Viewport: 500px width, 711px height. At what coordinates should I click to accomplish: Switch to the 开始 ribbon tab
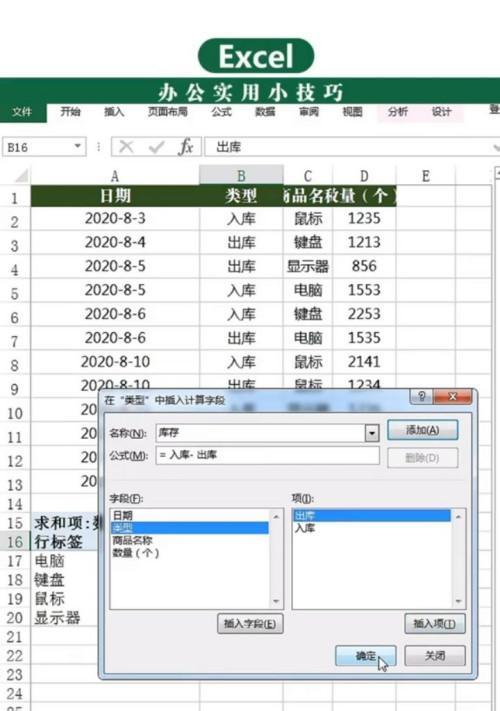point(71,112)
